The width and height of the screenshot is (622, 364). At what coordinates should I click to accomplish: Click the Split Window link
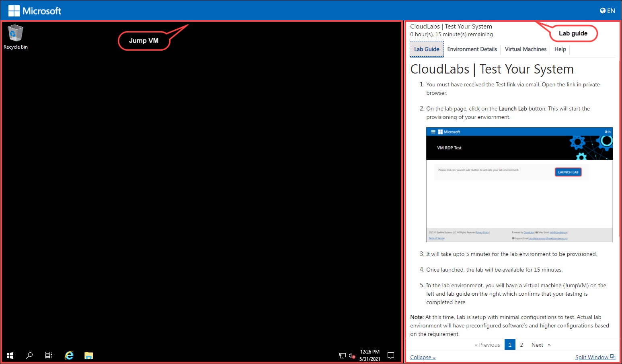(595, 357)
